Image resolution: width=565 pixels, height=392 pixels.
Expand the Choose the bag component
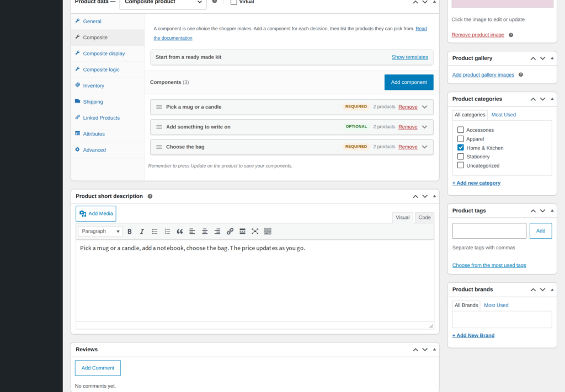coord(425,147)
